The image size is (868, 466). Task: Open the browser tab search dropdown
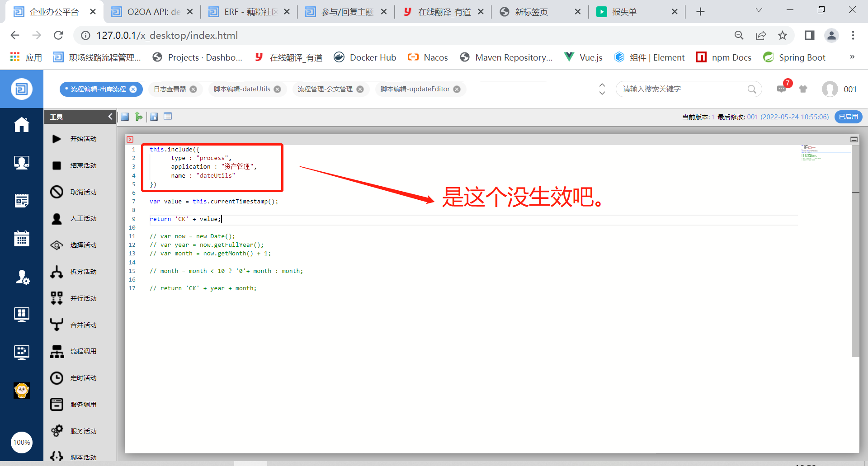[759, 10]
